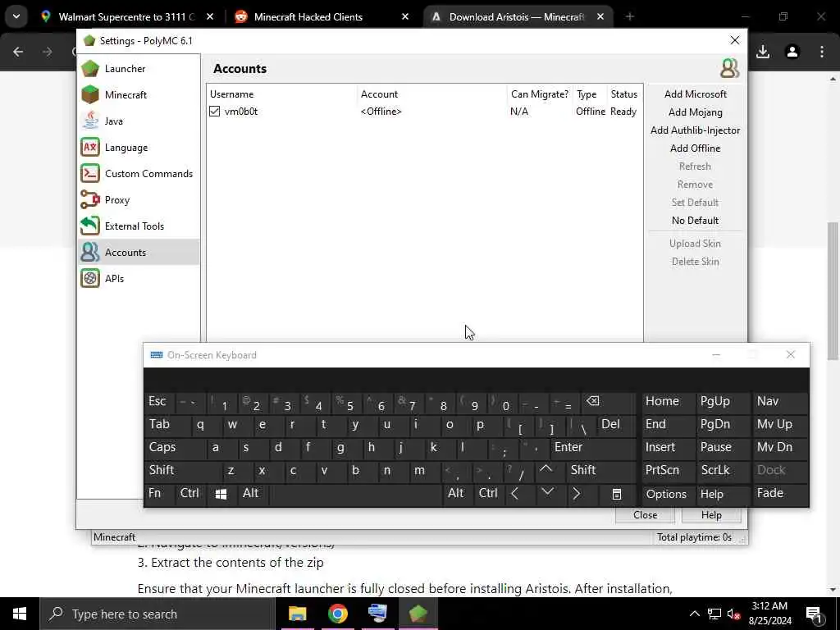The image size is (840, 630).
Task: Open Chrome from the taskbar
Action: click(337, 614)
